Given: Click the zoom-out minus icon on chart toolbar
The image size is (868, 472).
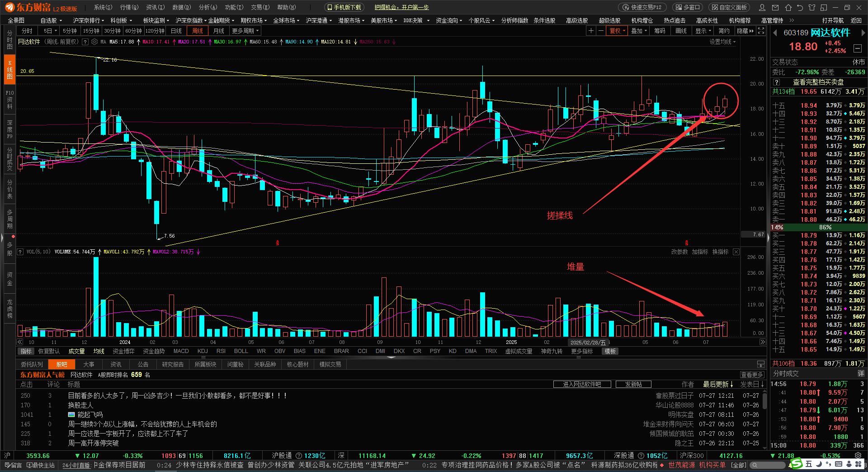Looking at the screenshot, I should 601,31.
